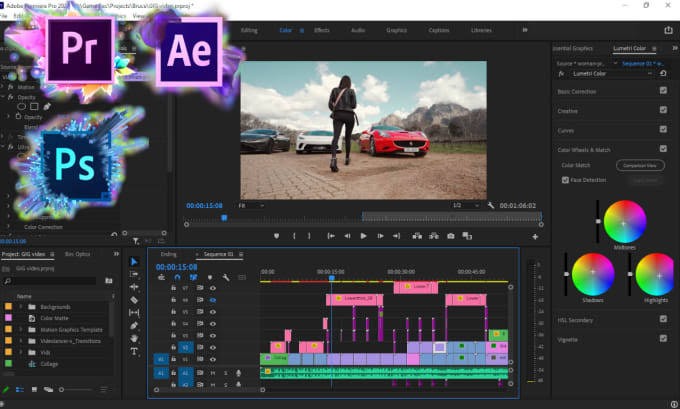This screenshot has width=680, height=409.
Task: Toggle HSL Secondary checkbox
Action: pos(663,319)
